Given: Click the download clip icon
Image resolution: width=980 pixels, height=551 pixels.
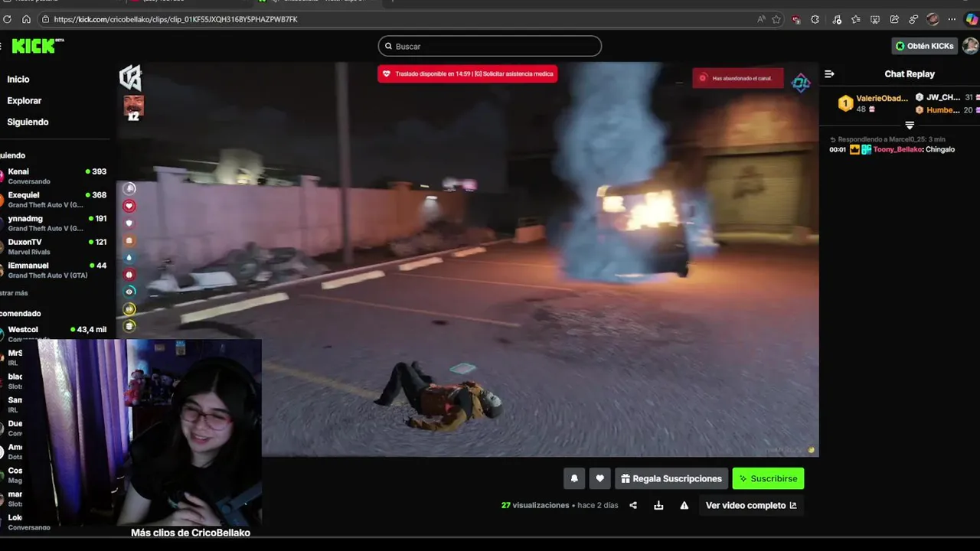Looking at the screenshot, I should point(658,505).
